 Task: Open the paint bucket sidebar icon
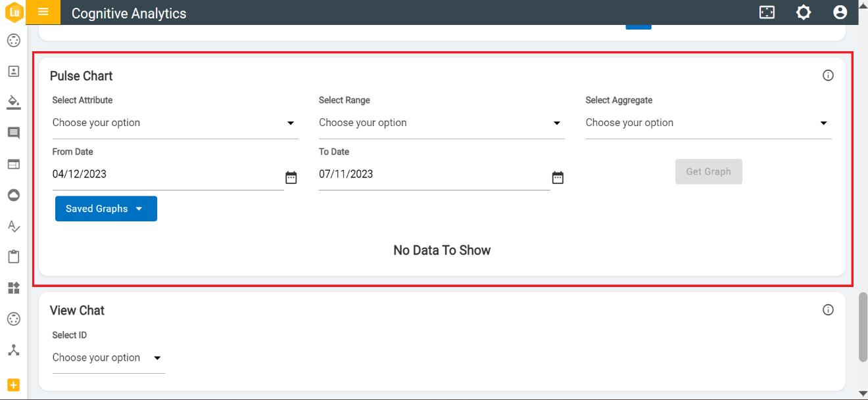13,102
